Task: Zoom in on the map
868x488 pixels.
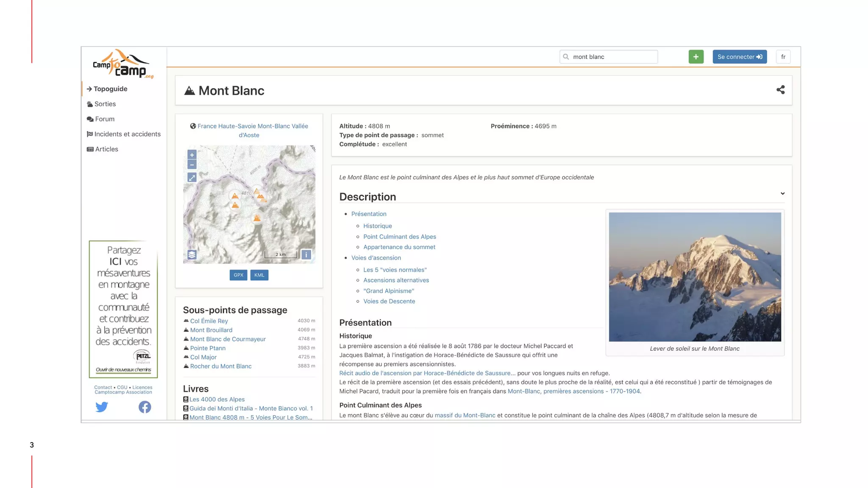Action: tap(192, 155)
